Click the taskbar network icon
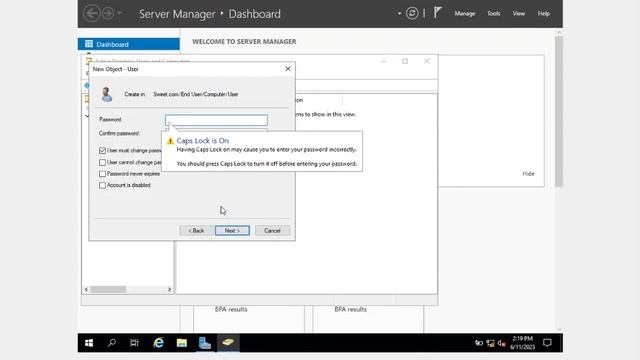Viewport: 640px width, 360px height. point(491,343)
